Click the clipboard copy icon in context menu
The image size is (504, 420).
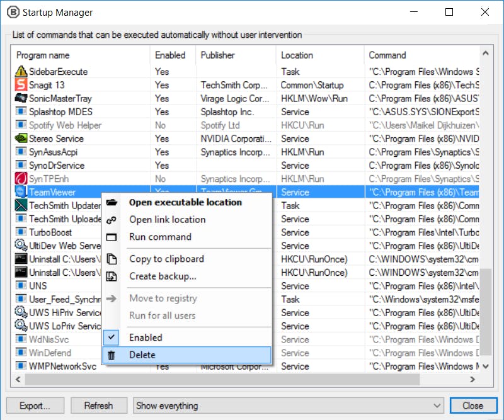[112, 259]
